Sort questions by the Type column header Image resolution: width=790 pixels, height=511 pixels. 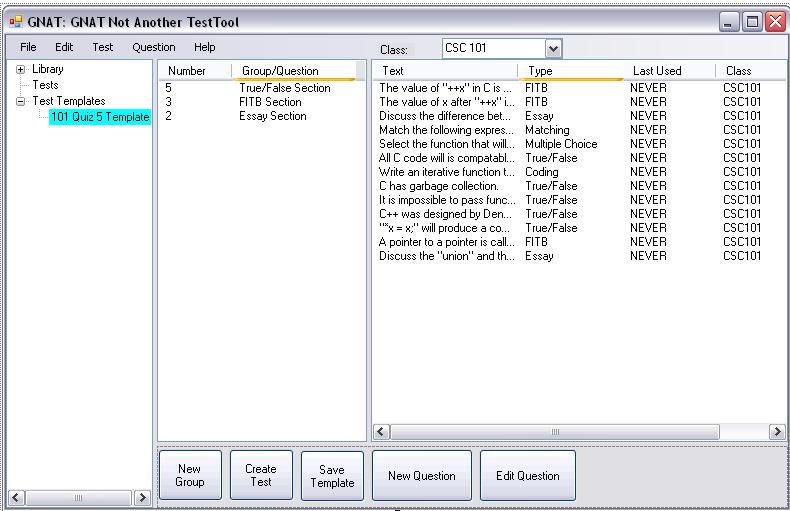point(570,71)
